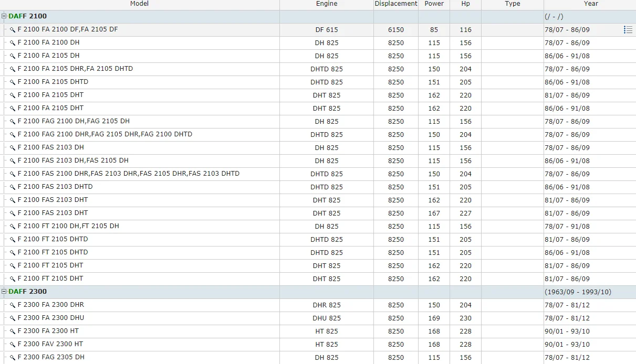Select the magnifier for F 2300 FAV 2300 HT
The image size is (636, 364).
pos(13,345)
